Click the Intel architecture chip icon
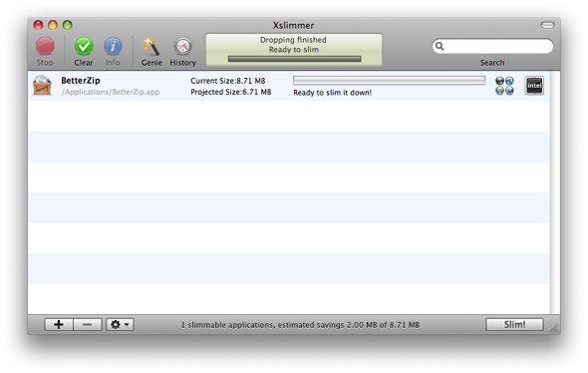 tap(534, 86)
